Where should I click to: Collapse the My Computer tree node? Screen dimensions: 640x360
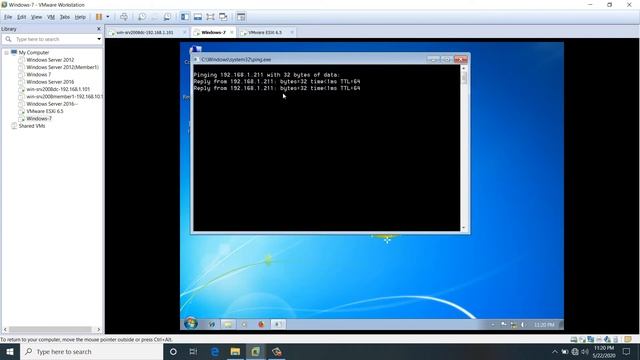7,53
